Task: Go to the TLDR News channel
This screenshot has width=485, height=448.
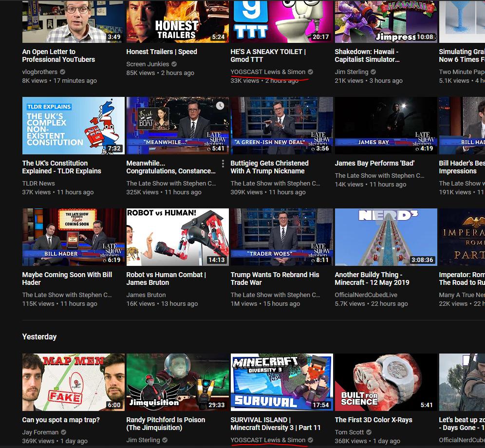Action: click(x=38, y=183)
